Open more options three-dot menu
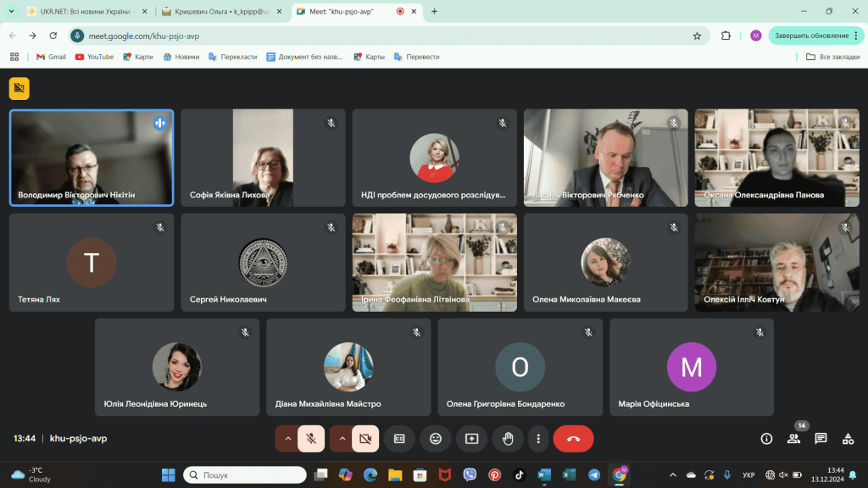 click(x=538, y=438)
